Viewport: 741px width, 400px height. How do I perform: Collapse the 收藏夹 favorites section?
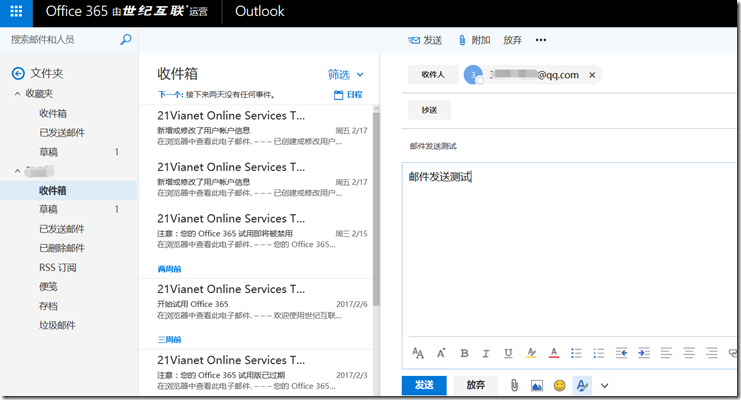17,94
